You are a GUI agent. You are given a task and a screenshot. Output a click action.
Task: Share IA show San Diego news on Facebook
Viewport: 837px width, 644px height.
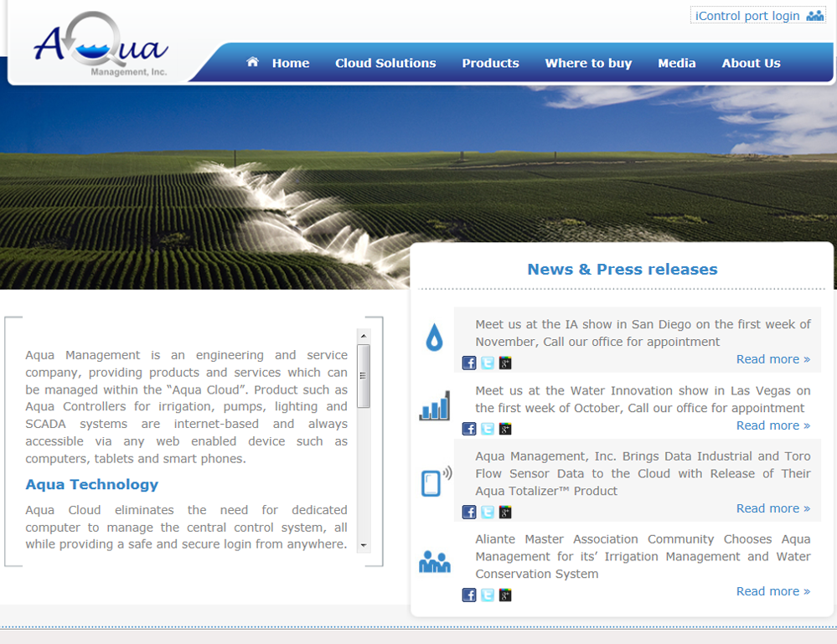(469, 363)
